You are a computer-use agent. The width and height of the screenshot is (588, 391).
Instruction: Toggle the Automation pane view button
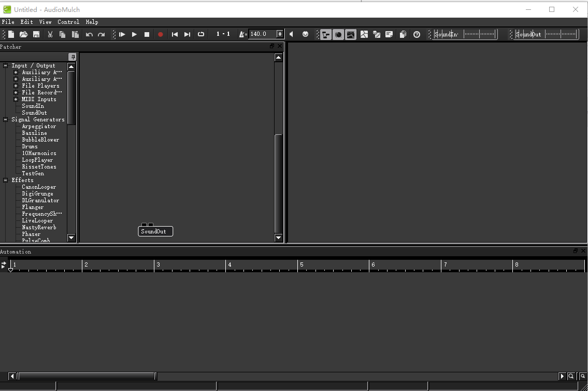coord(351,35)
